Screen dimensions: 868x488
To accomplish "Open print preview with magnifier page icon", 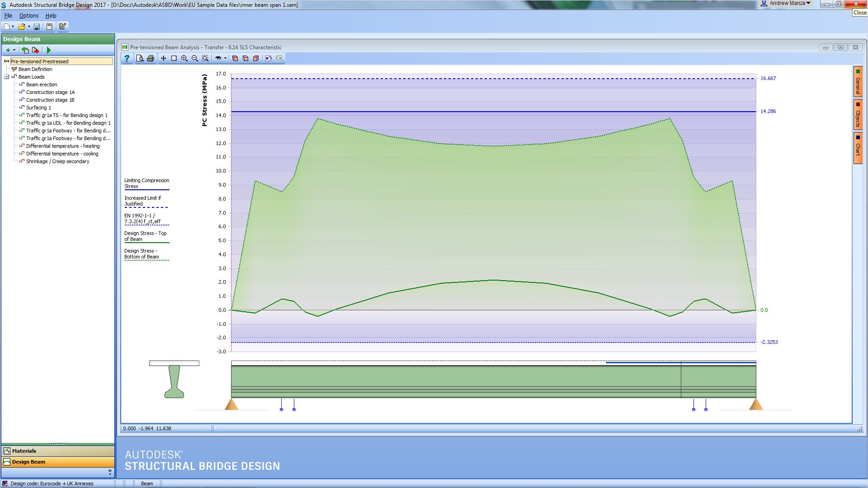I will 140,58.
